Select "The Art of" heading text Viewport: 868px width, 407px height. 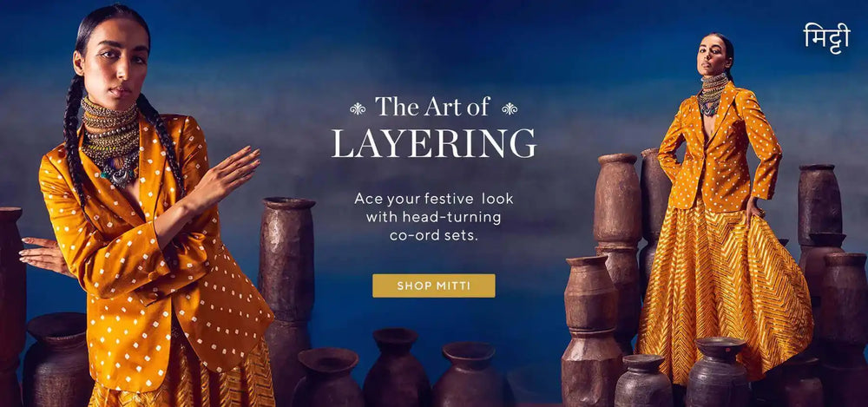(x=433, y=107)
